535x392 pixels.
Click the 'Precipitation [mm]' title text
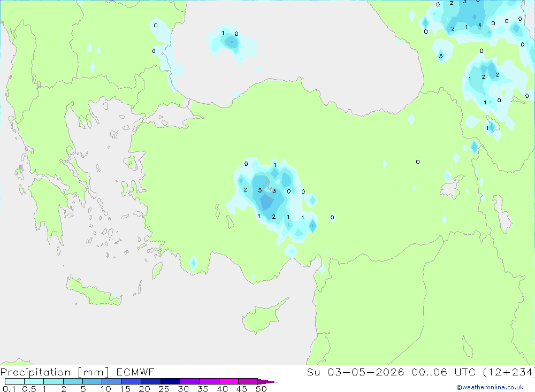(55, 372)
